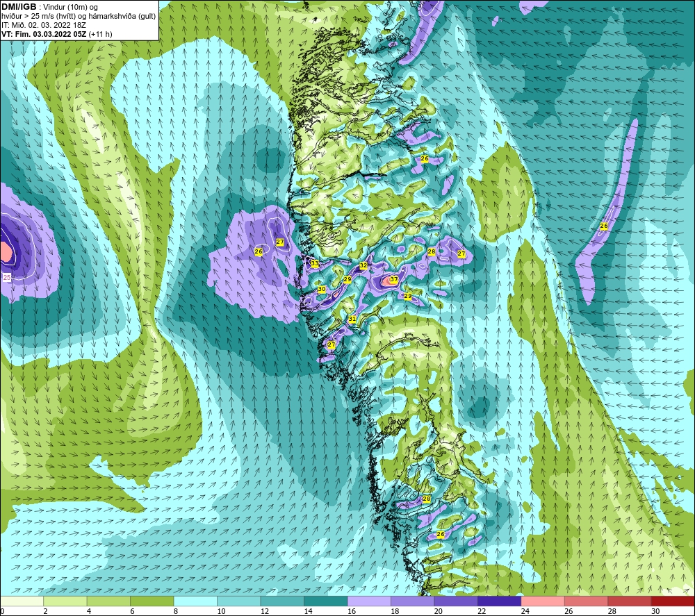Pick the 16–18 m/s light purple swatch

(369, 601)
